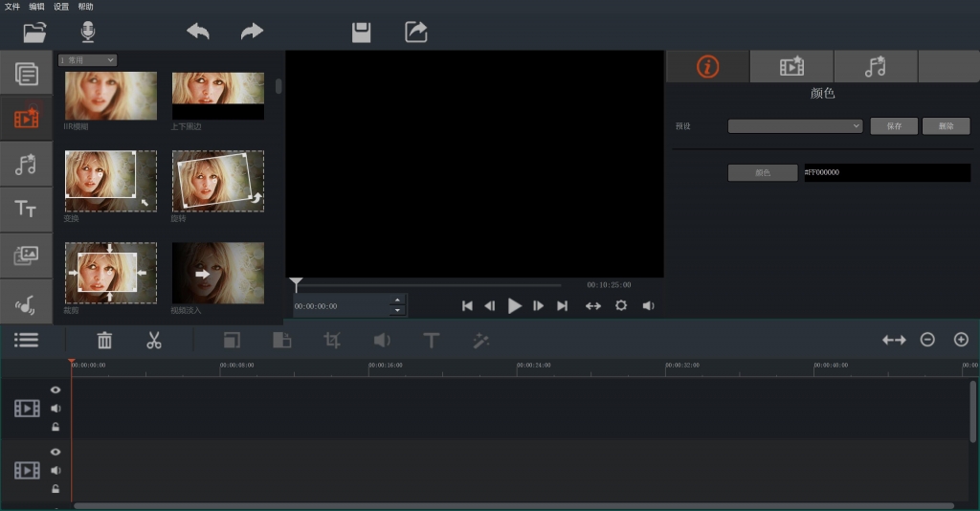
Task: Open the 设置 menu
Action: coord(61,7)
